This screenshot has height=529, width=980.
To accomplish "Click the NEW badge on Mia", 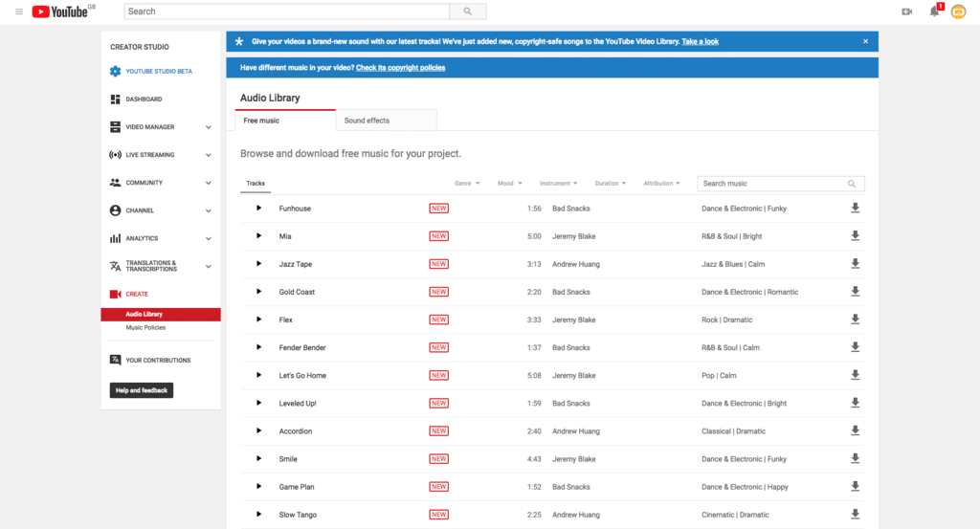I will 438,236.
